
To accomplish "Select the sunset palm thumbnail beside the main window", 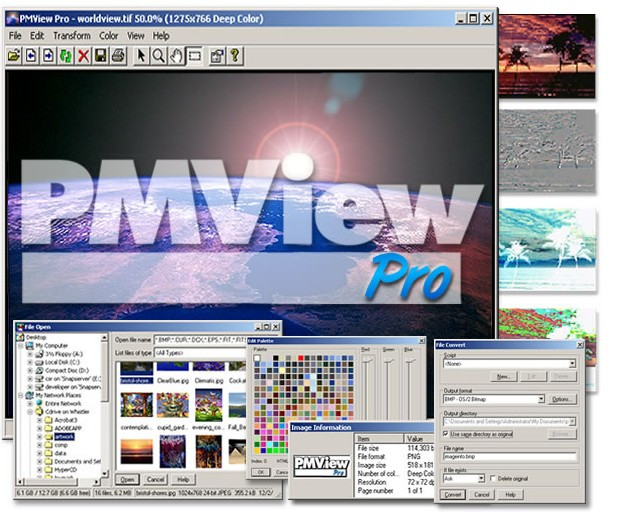I will pos(547,56).
